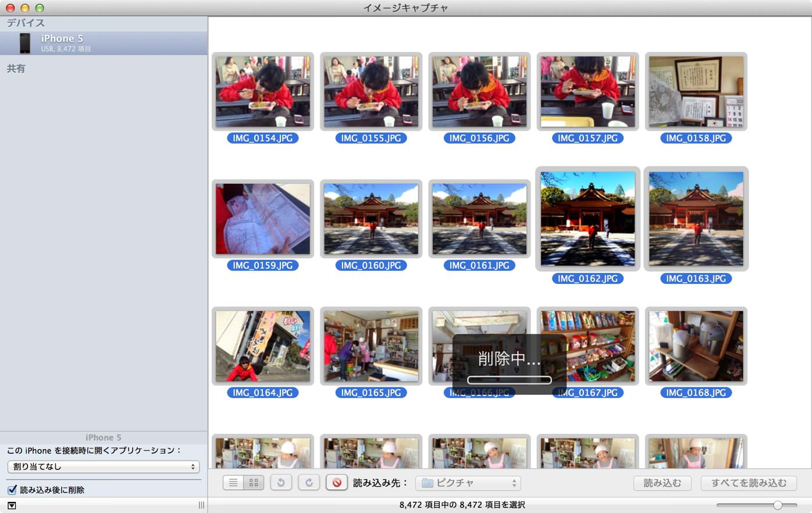
Task: Click the IMG_0165.JPG filename label
Action: pos(371,393)
